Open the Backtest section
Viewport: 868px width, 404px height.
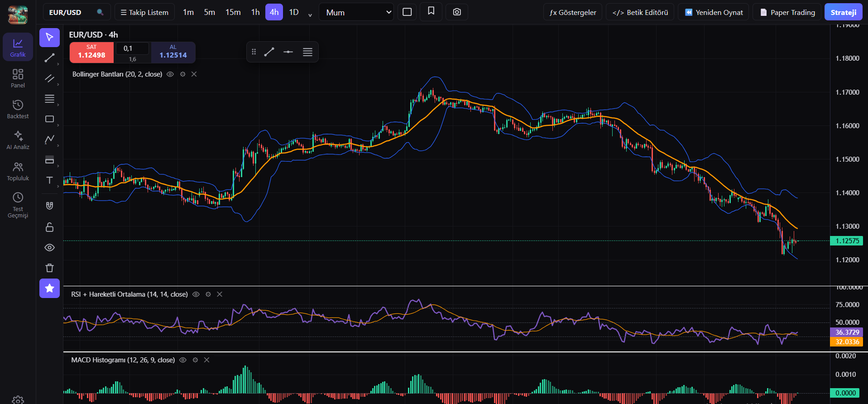(18, 109)
